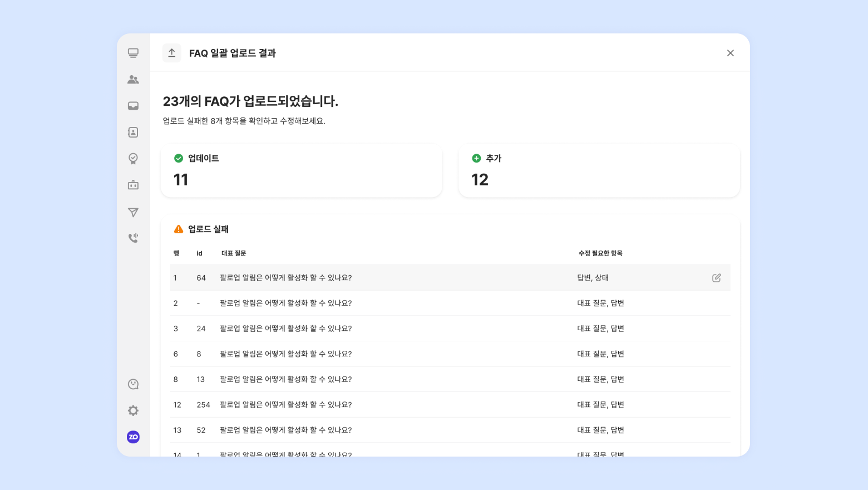Open the monitor dashboard sidebar icon

click(133, 53)
